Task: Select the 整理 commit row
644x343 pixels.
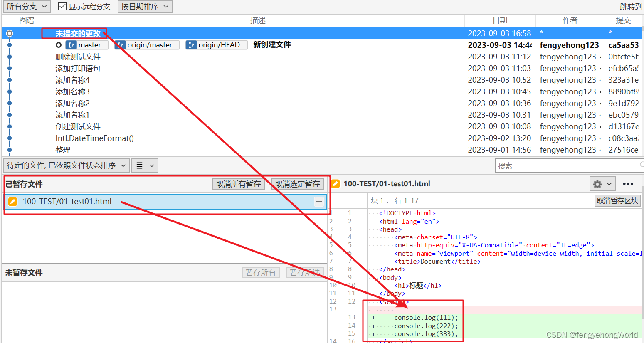Action: click(322, 150)
